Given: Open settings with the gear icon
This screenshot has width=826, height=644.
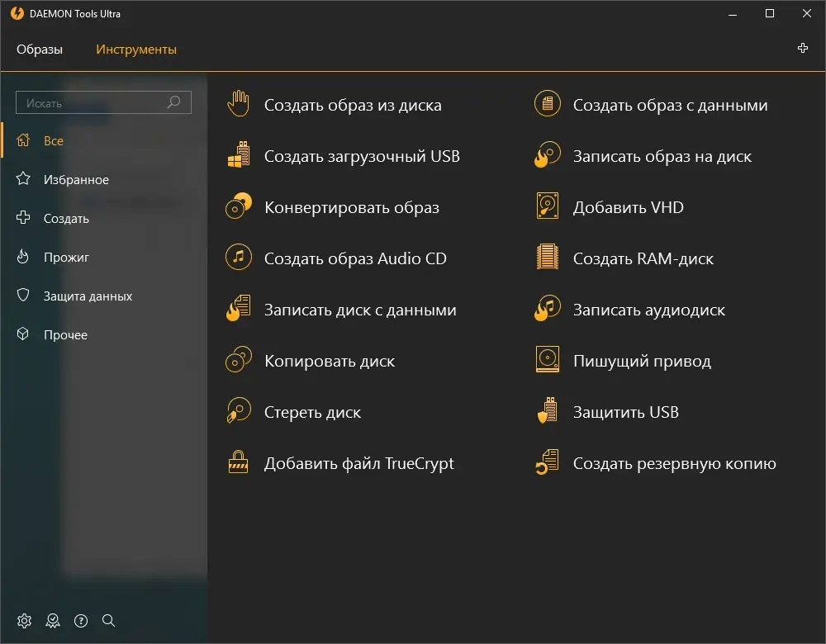Looking at the screenshot, I should click(x=25, y=620).
